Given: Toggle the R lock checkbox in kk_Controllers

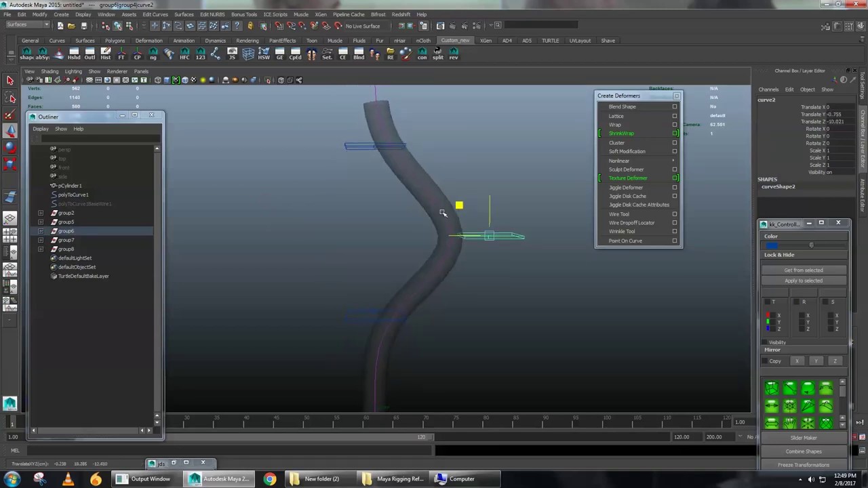Looking at the screenshot, I should tap(796, 302).
